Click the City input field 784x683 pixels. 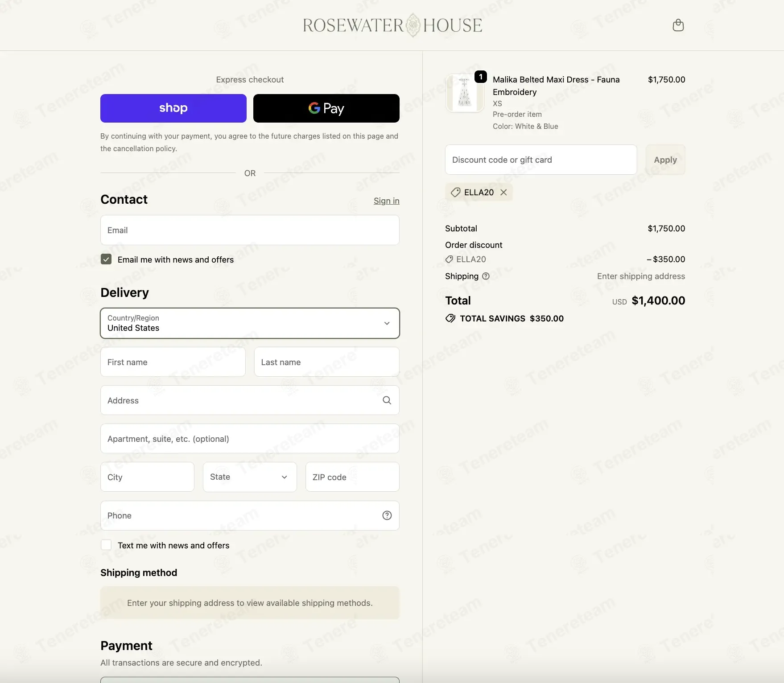point(147,477)
